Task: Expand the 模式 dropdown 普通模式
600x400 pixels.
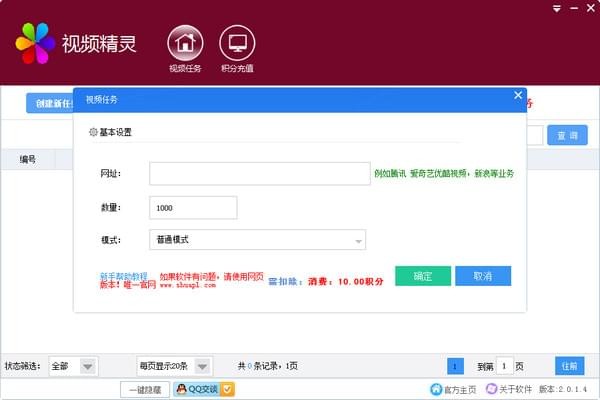Action: pyautogui.click(x=258, y=240)
